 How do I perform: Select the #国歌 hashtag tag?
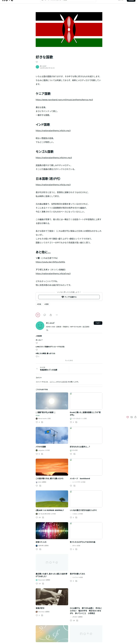point(47,304)
